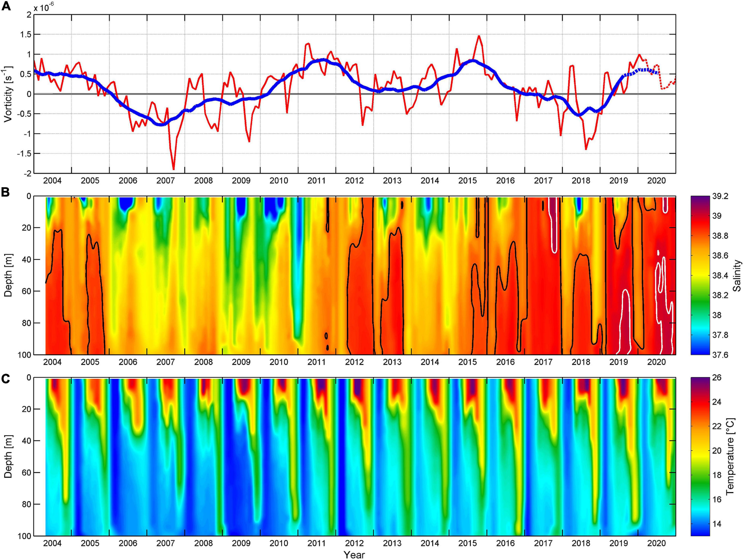The width and height of the screenshot is (745, 560).
Task: Click the 39.2 salinity colorbar tick
Action: coord(720,197)
